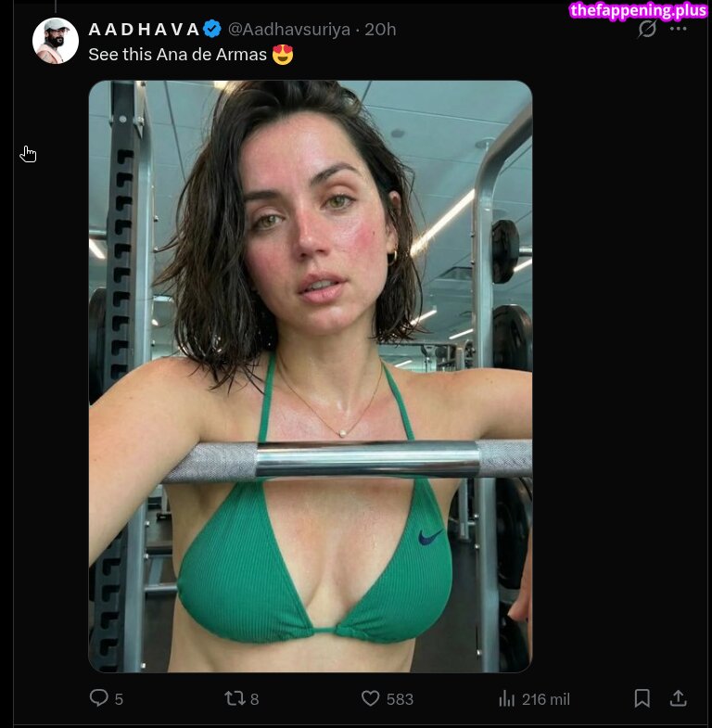
Task: Open the attached gym photo
Action: click(311, 377)
